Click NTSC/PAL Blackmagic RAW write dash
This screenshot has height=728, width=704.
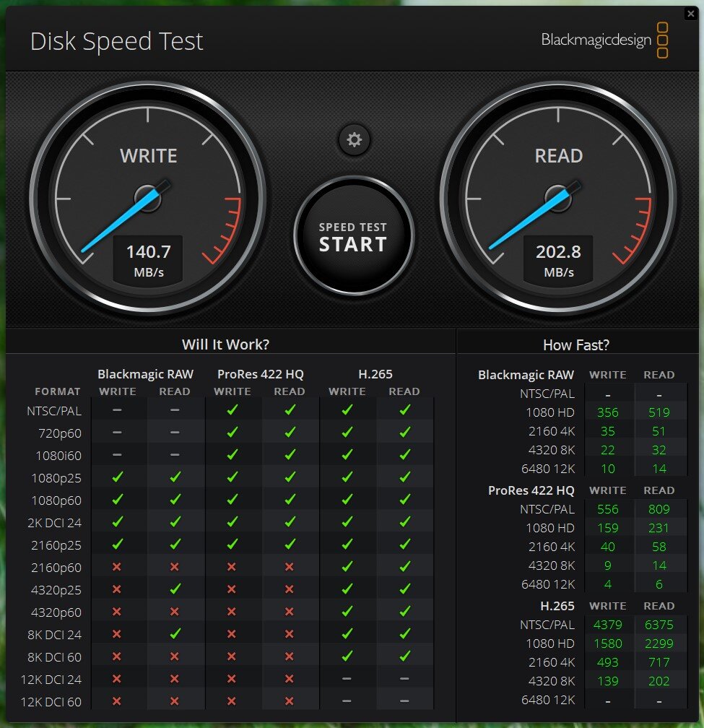click(x=117, y=410)
